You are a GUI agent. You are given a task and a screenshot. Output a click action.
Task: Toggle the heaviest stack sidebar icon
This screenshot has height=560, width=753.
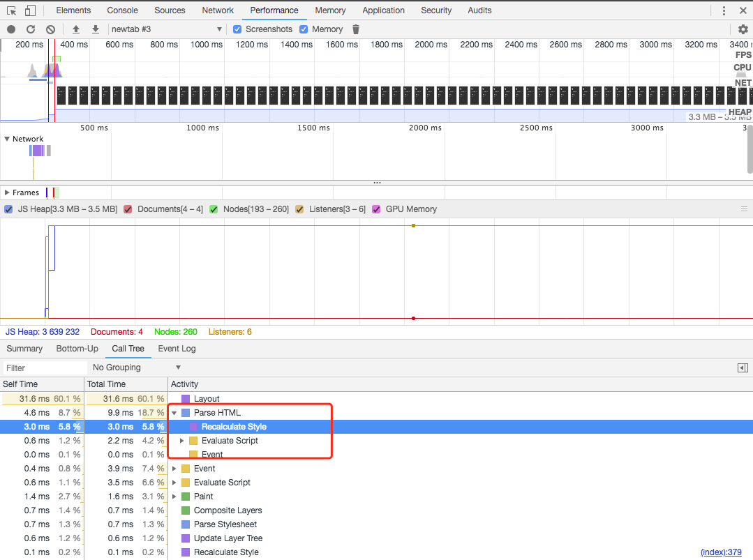743,368
